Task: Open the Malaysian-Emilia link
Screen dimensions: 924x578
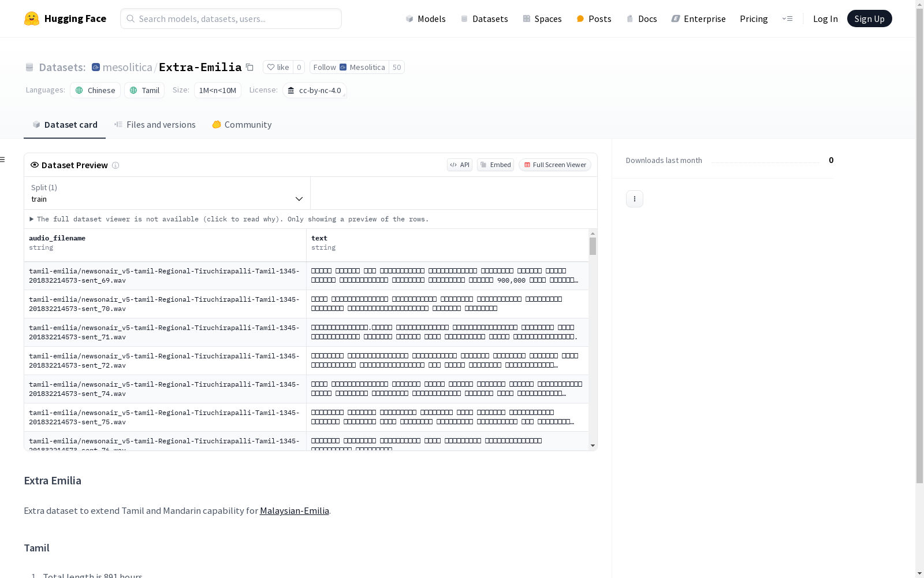Action: [x=295, y=510]
